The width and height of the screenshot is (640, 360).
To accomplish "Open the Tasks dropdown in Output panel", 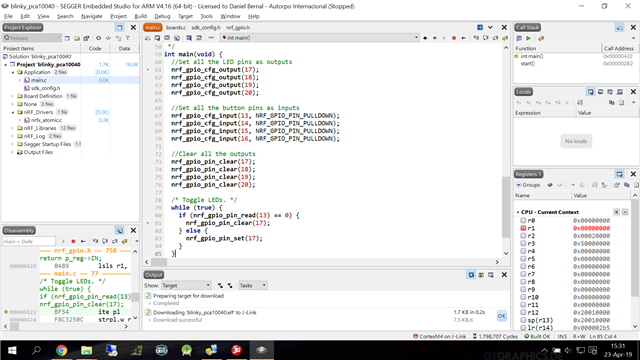I will point(252,285).
